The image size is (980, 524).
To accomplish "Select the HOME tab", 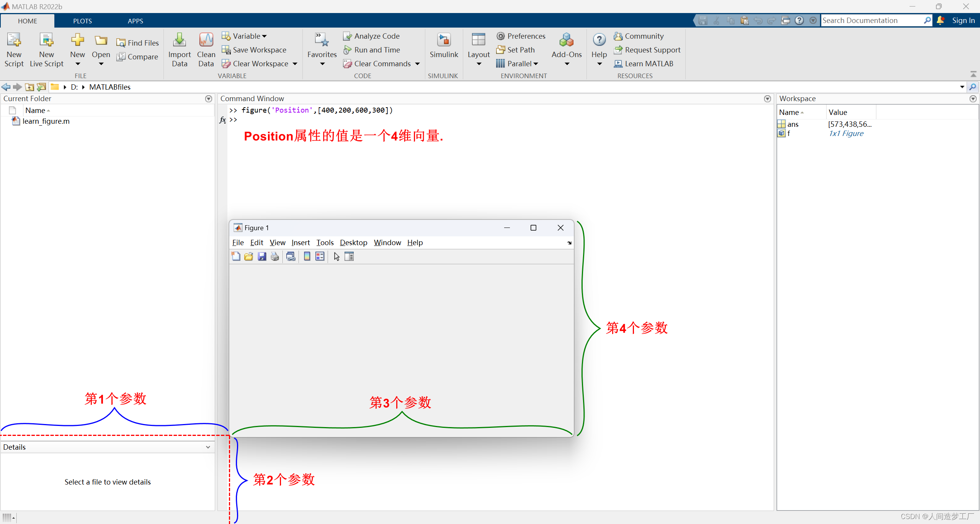I will [x=28, y=21].
